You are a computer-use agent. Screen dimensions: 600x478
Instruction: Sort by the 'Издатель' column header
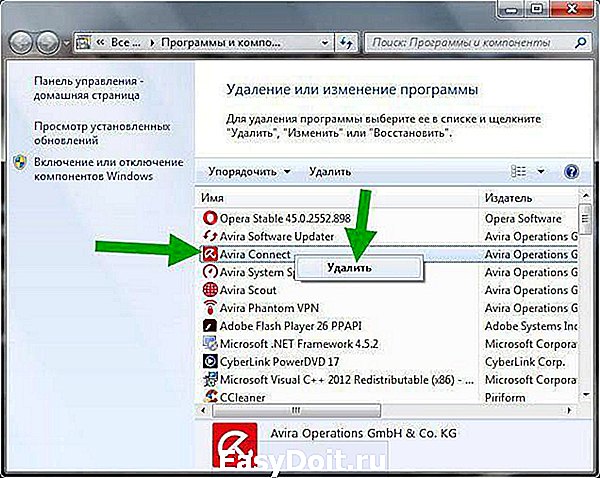pyautogui.click(x=508, y=198)
